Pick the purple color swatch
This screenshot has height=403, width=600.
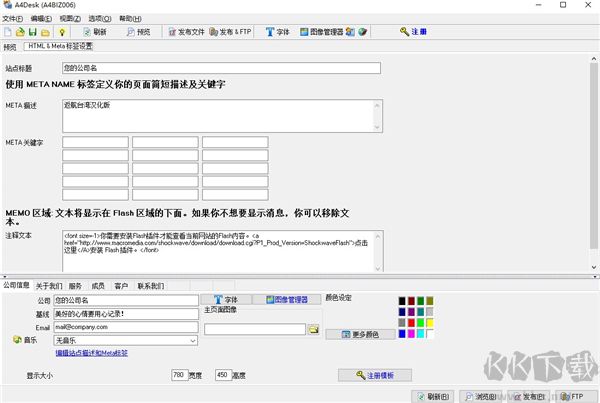(x=411, y=312)
